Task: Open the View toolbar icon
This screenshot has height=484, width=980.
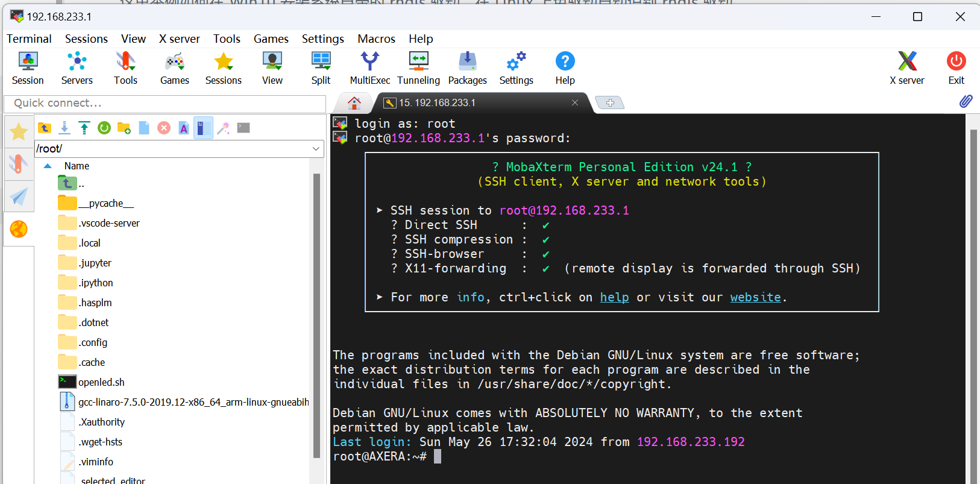Action: [x=272, y=68]
